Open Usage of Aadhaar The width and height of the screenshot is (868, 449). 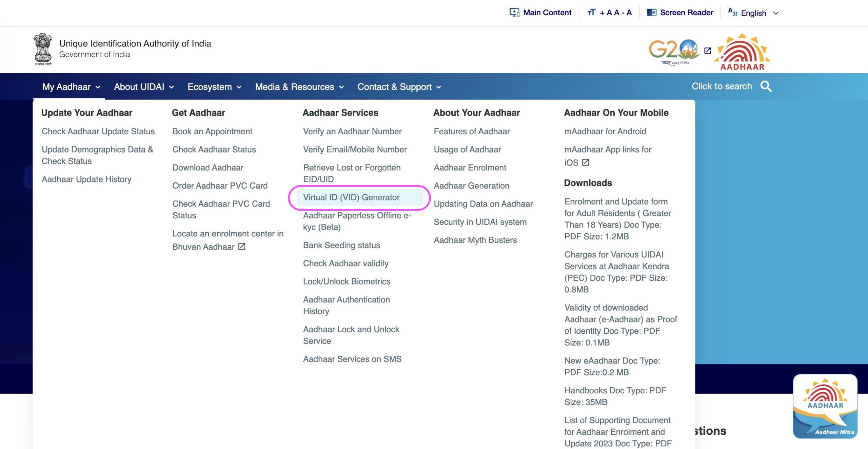tap(467, 149)
